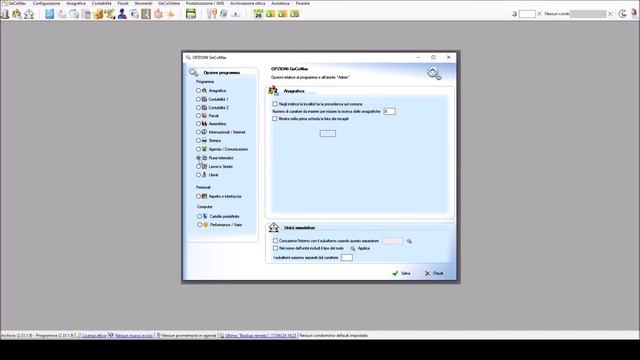Click the green leaf toolbar icon
This screenshot has width=640, height=360.
(224, 14)
